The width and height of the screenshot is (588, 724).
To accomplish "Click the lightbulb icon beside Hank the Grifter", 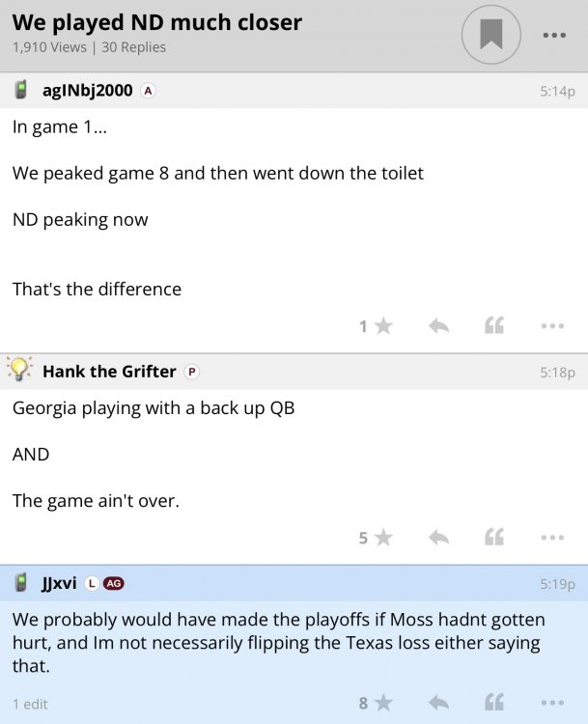I will coord(20,370).
